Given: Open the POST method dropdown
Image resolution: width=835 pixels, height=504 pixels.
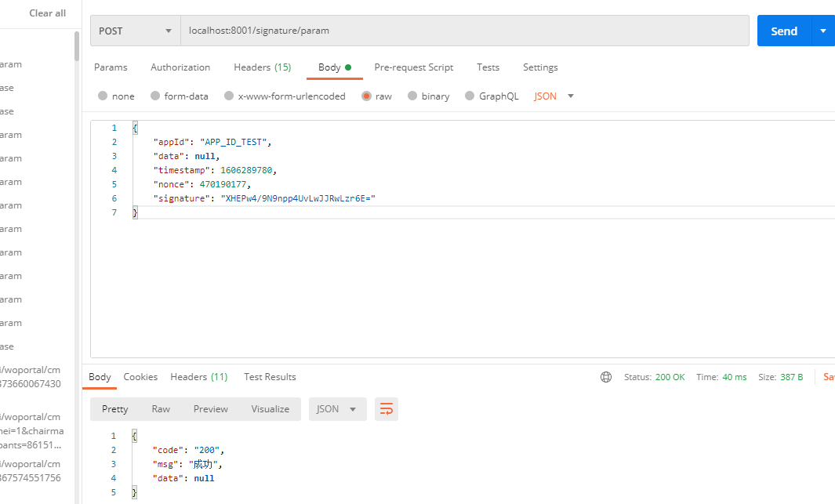Looking at the screenshot, I should pos(136,31).
